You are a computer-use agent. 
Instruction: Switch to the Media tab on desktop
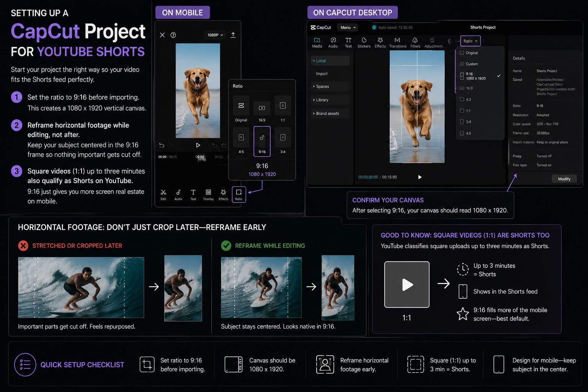point(317,42)
